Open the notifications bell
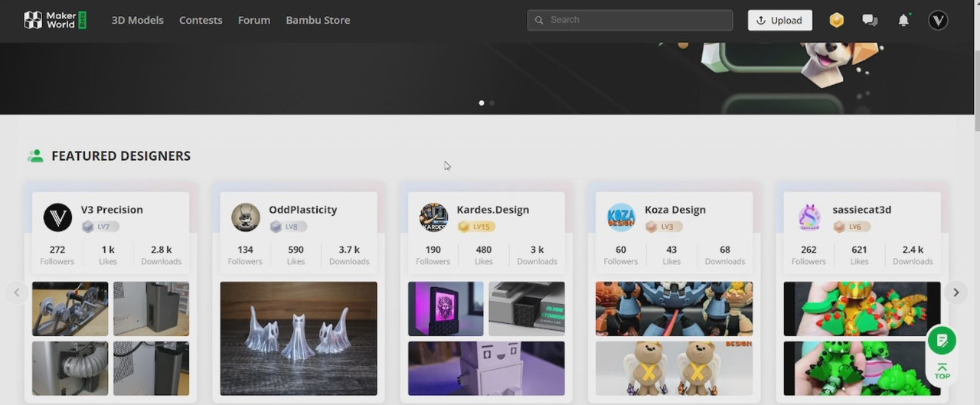 click(903, 21)
